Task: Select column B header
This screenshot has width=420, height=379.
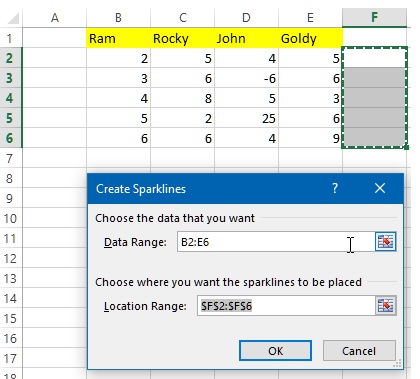Action: tap(118, 18)
